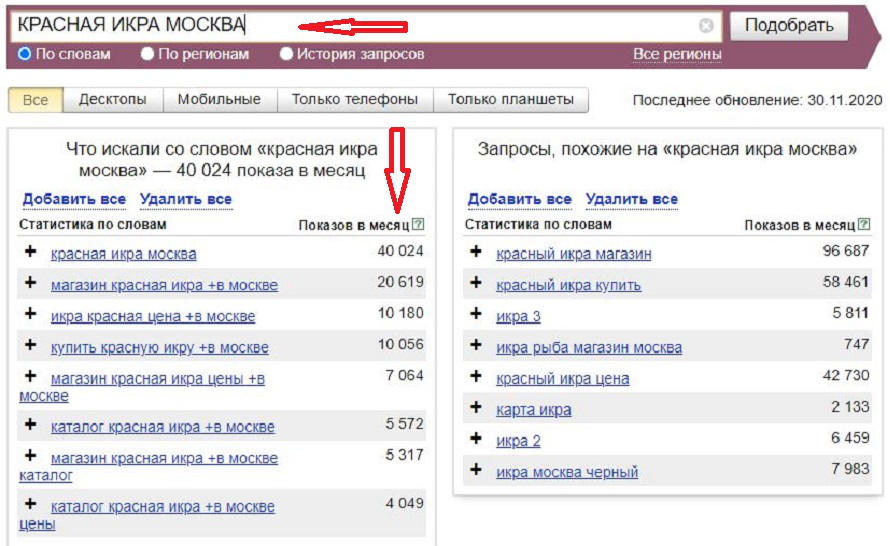This screenshot has height=546, width=890.
Task: Show the «Только телефоны» tab
Action: click(354, 100)
